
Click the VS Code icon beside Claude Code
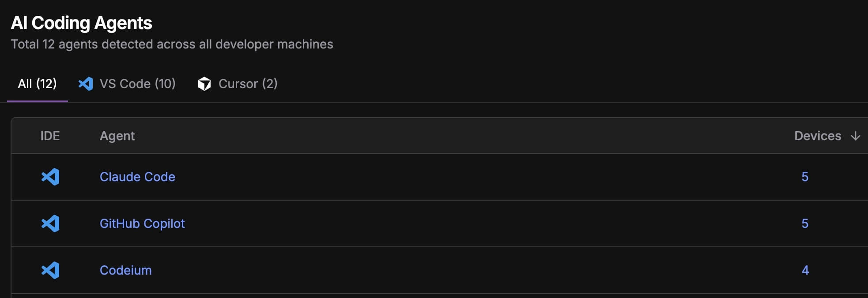[50, 177]
